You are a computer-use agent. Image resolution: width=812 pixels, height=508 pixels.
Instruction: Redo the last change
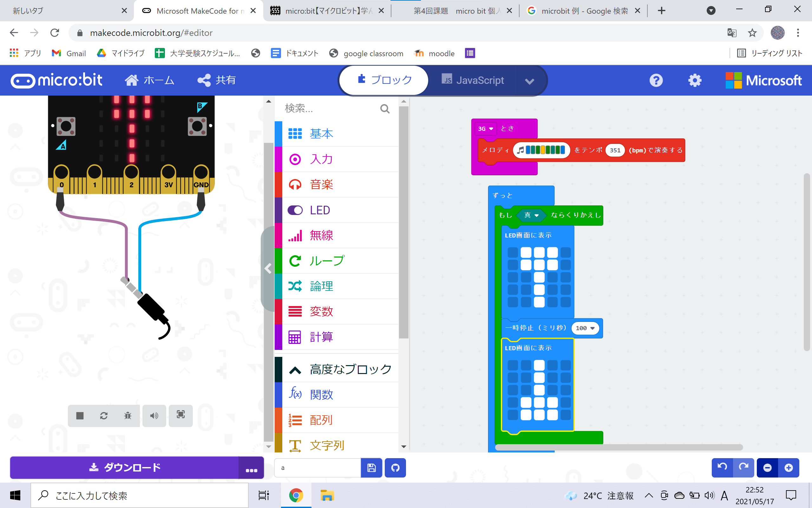pyautogui.click(x=743, y=467)
